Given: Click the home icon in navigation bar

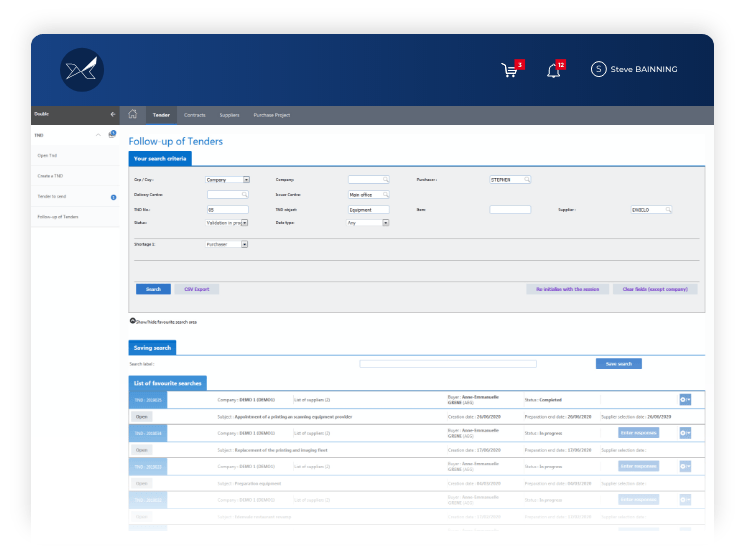Looking at the screenshot, I should pyautogui.click(x=132, y=115).
